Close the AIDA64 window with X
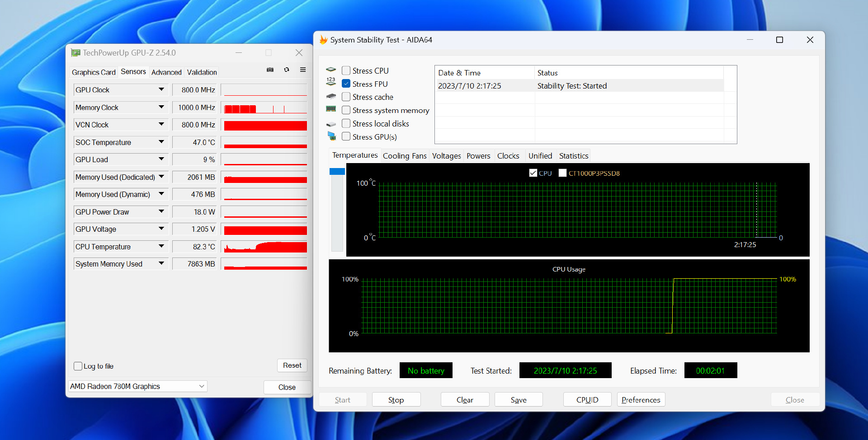868x440 pixels. pyautogui.click(x=810, y=40)
